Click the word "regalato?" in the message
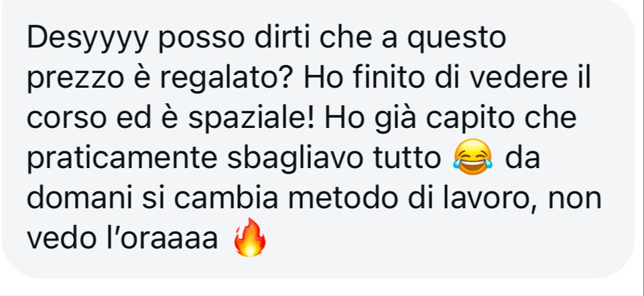The image size is (644, 296). point(227,79)
